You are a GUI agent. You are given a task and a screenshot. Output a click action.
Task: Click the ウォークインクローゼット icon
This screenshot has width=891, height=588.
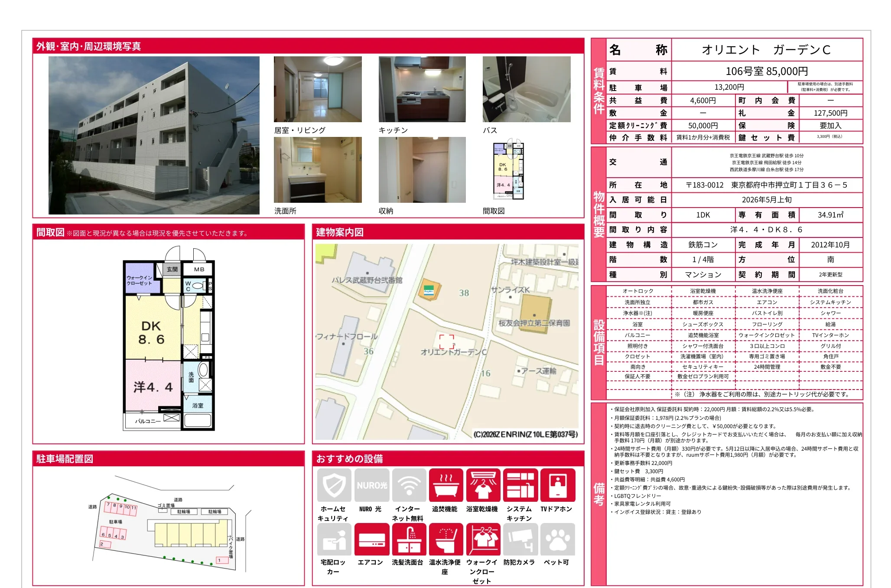tap(483, 539)
